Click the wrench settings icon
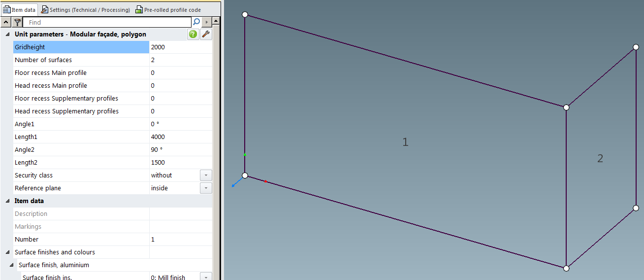Viewport: 644px width, 280px height. (206, 34)
